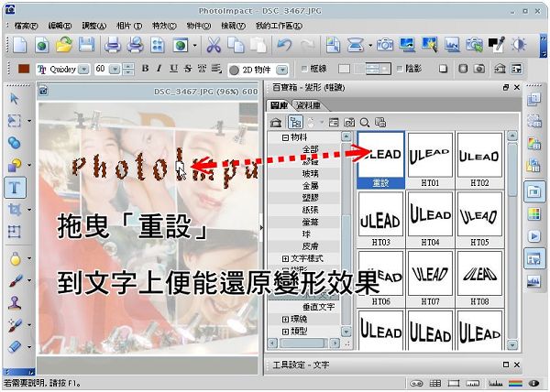The height and width of the screenshot is (392, 550).
Task: Save file with diskette icon
Action: [86, 45]
